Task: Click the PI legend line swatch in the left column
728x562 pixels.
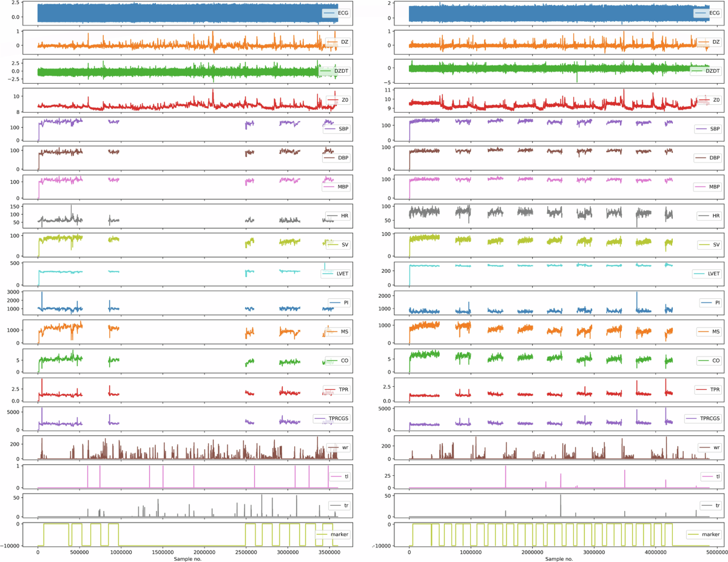Action: click(x=334, y=303)
